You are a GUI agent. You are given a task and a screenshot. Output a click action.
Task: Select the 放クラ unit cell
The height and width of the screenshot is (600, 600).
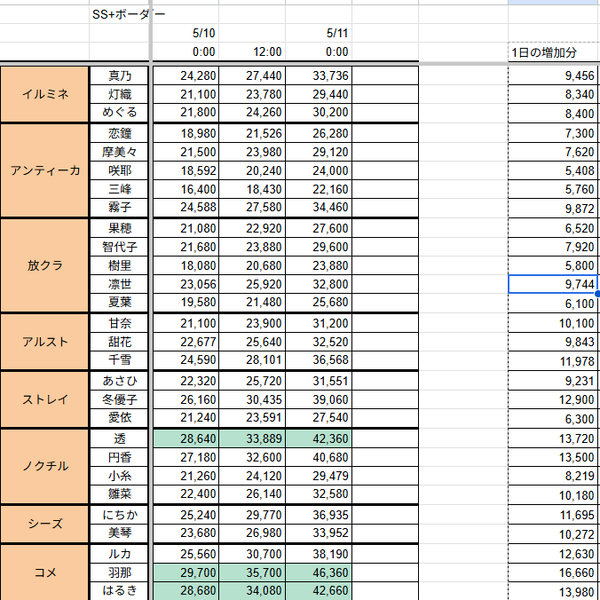tap(45, 265)
